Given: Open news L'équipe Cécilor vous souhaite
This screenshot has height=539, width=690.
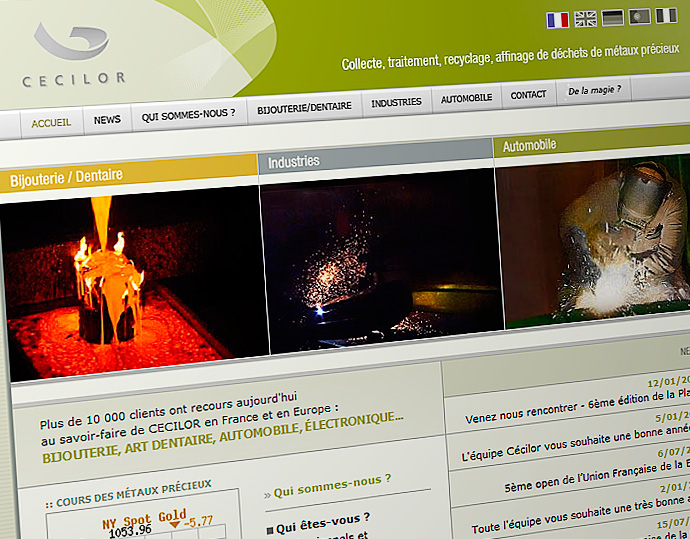Looking at the screenshot, I should tap(576, 443).
